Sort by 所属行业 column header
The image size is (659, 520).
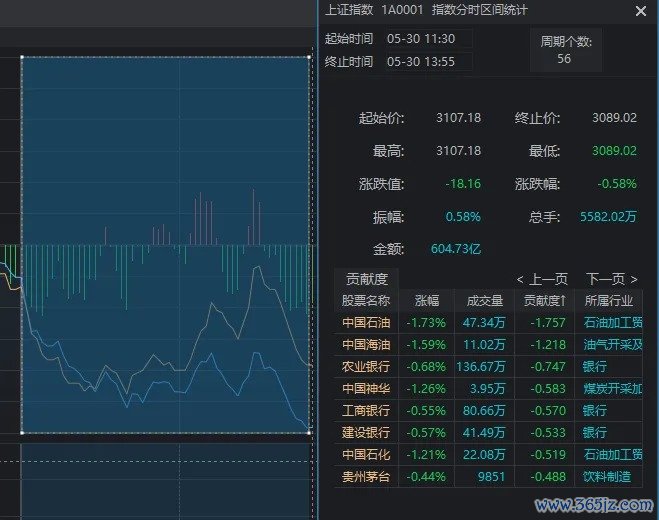point(609,301)
